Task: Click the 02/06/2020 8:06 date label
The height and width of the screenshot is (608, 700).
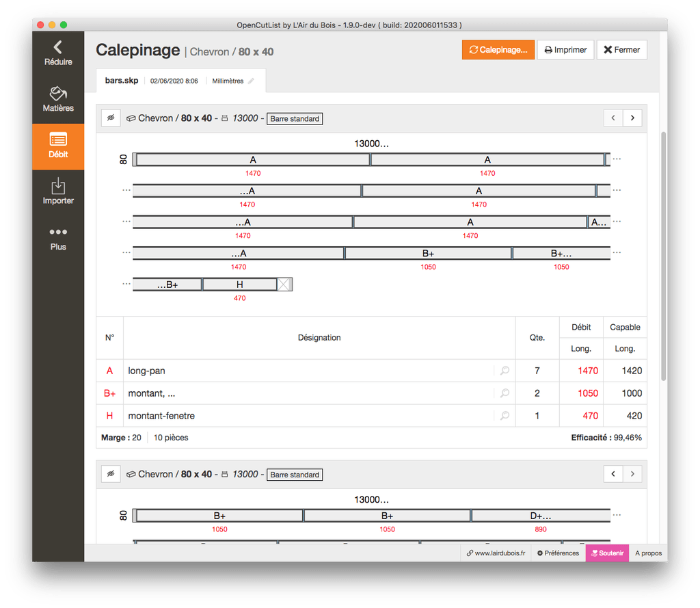Action: [174, 81]
